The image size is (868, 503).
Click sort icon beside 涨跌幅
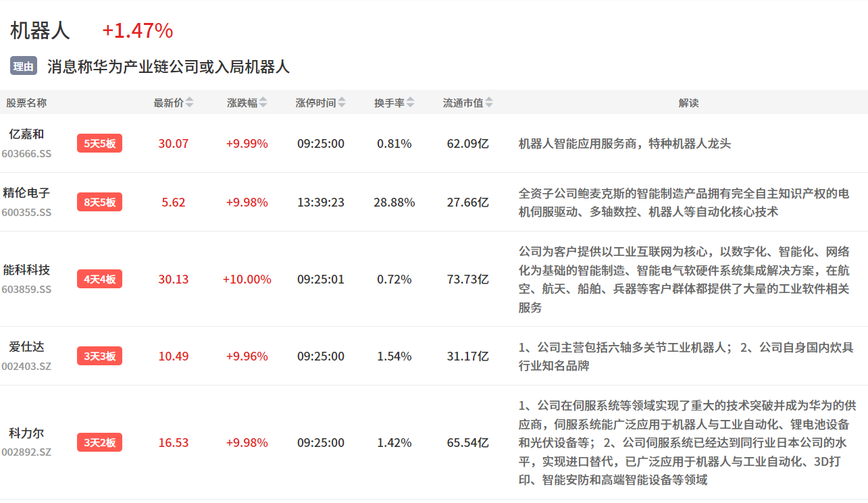coord(263,103)
